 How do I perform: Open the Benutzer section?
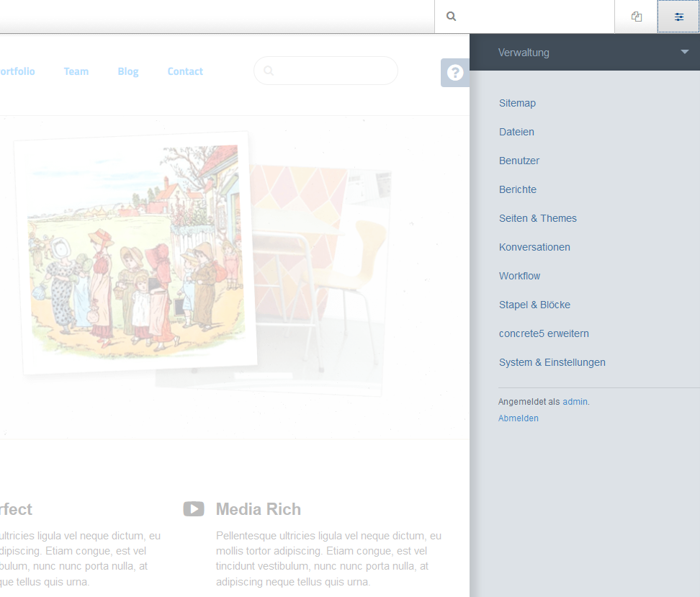point(519,161)
